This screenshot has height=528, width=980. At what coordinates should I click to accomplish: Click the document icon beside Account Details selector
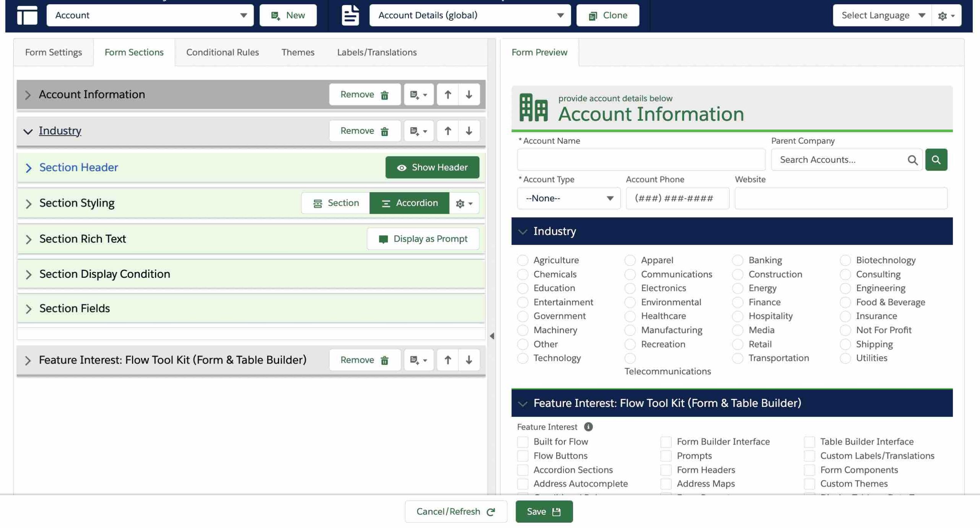click(x=350, y=15)
